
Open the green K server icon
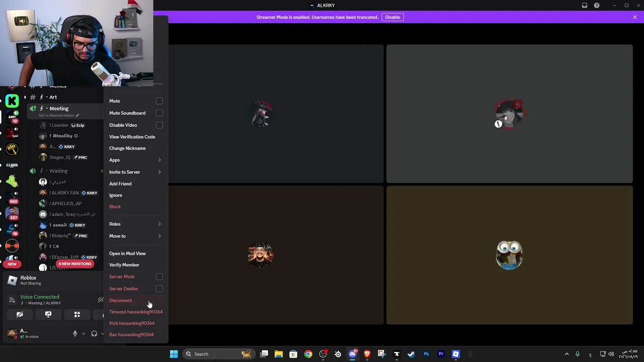(x=12, y=101)
